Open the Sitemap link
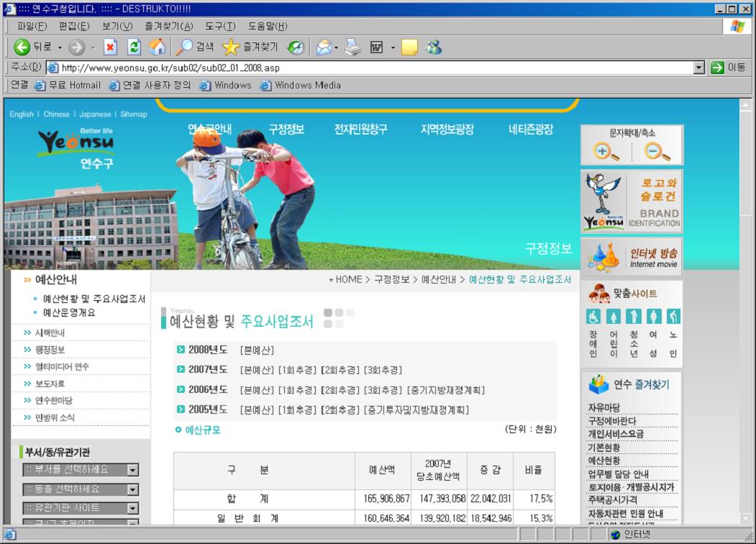The image size is (756, 544). click(x=134, y=114)
